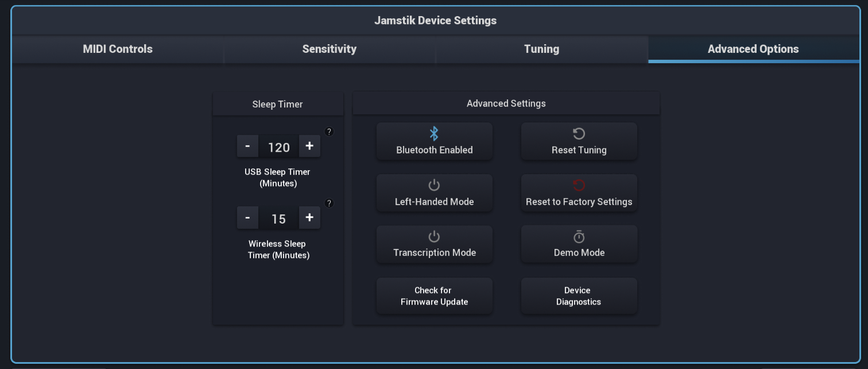This screenshot has width=868, height=369.
Task: Toggle the Bluetooth Enabled button
Action: pos(435,141)
